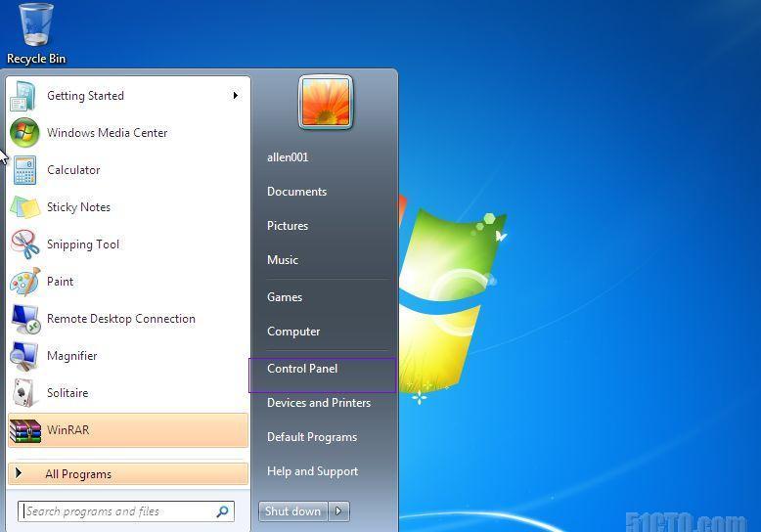
Task: Click the Sticky Notes icon
Action: click(24, 207)
